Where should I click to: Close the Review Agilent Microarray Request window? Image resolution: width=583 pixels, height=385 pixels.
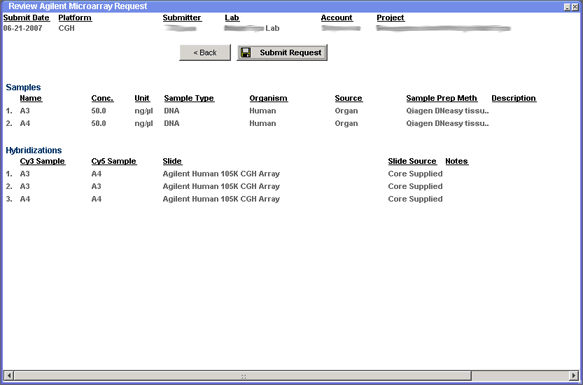pyautogui.click(x=574, y=7)
